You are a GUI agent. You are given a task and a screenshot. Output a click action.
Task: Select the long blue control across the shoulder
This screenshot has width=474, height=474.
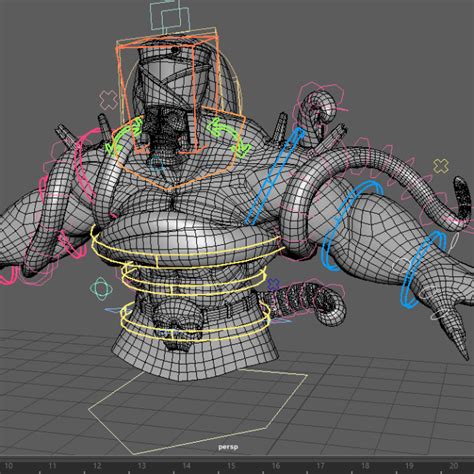pyautogui.click(x=275, y=176)
